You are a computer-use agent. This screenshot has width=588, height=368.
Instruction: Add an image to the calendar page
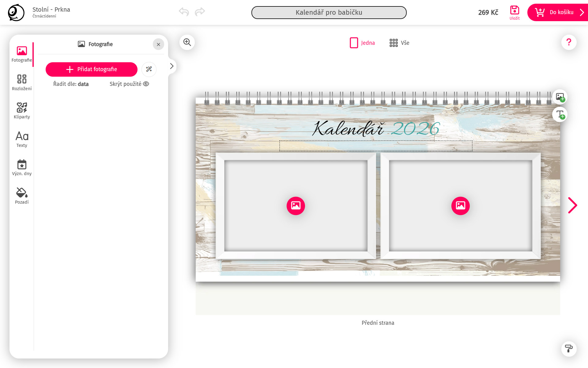click(560, 97)
